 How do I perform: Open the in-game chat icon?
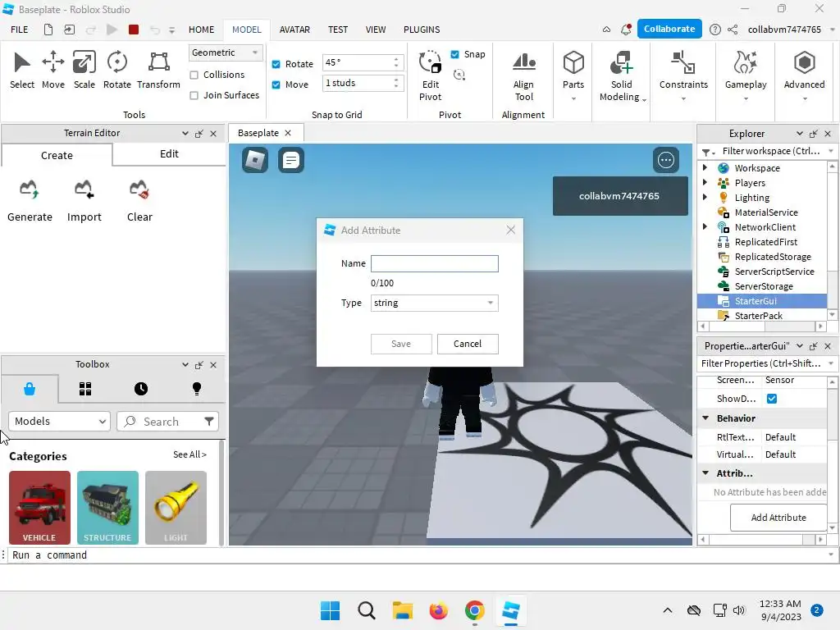coord(291,160)
